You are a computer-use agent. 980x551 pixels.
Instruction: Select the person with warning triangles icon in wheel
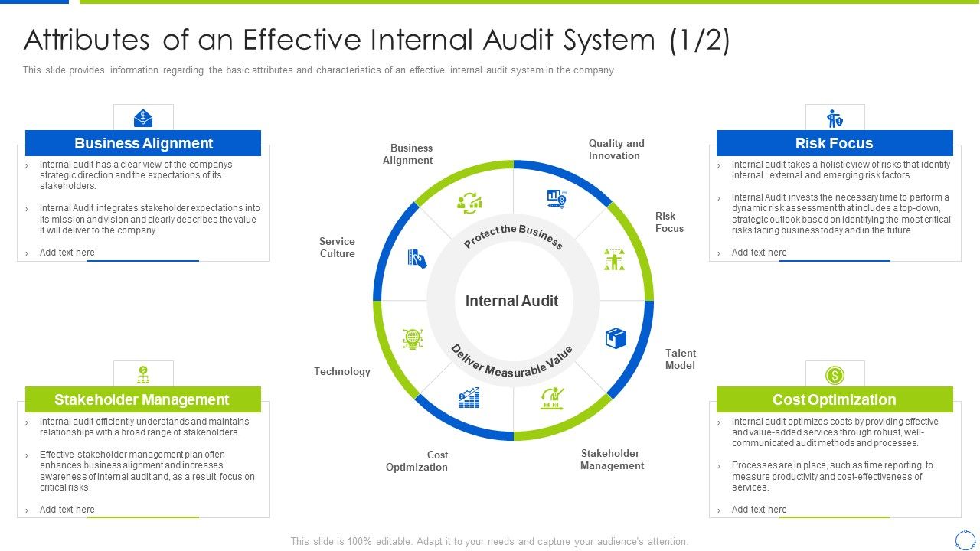tap(614, 259)
